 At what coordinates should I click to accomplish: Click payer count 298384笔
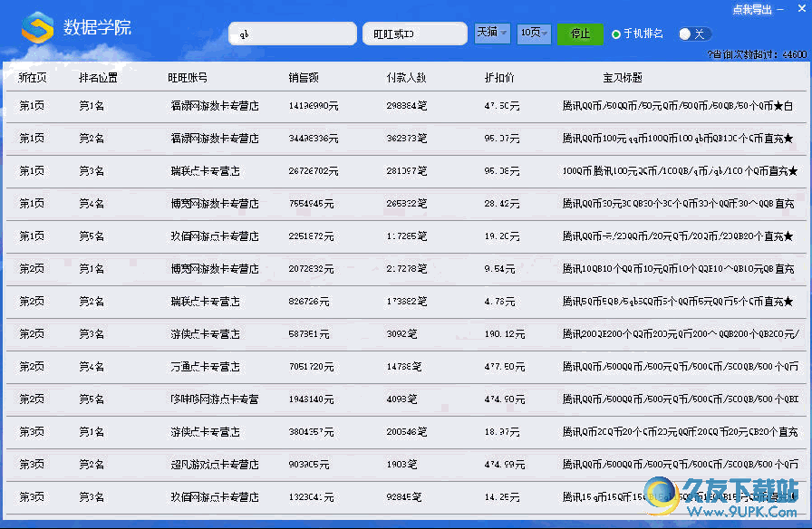[x=407, y=106]
